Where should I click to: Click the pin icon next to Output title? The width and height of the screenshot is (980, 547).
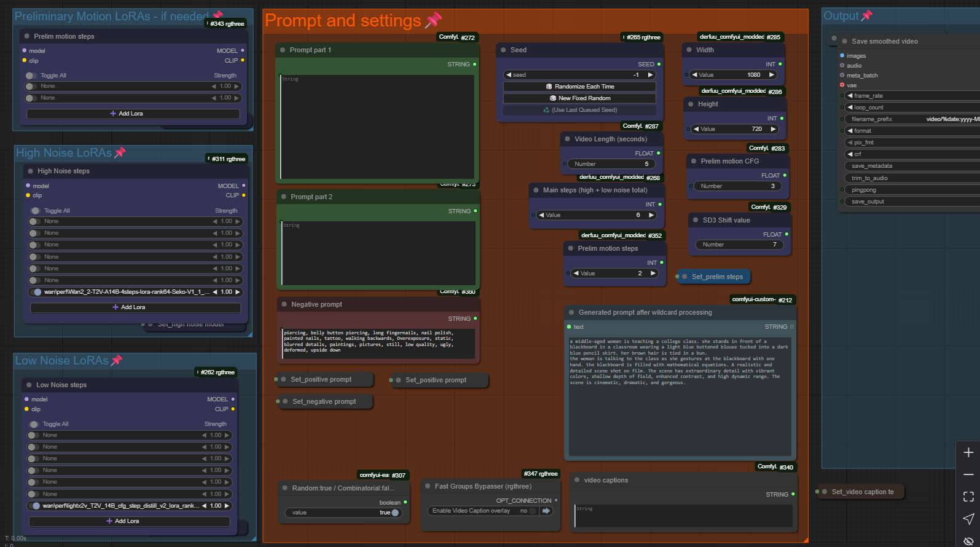click(867, 15)
